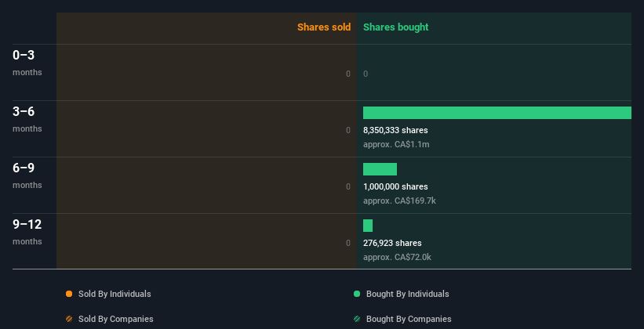
Task: Click the striped Sold By Companies legend icon
Action: point(69,319)
